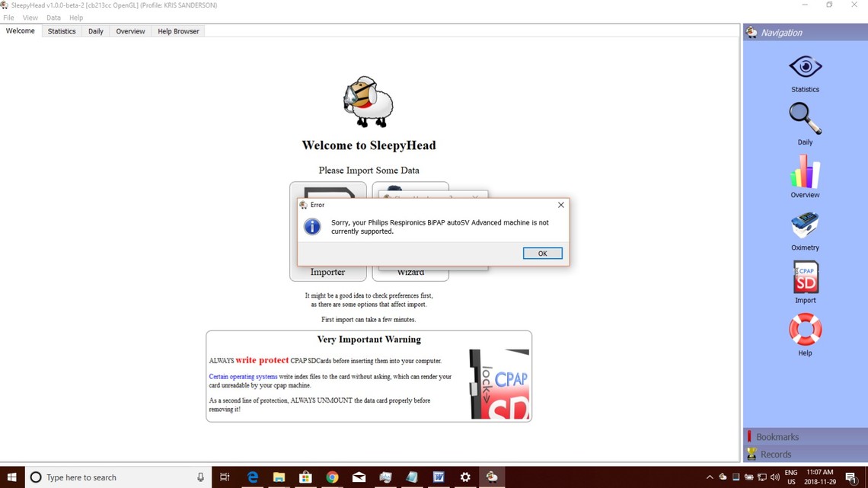This screenshot has height=488, width=868.
Task: Click 'First import can take a few minutes.'
Action: (368, 320)
